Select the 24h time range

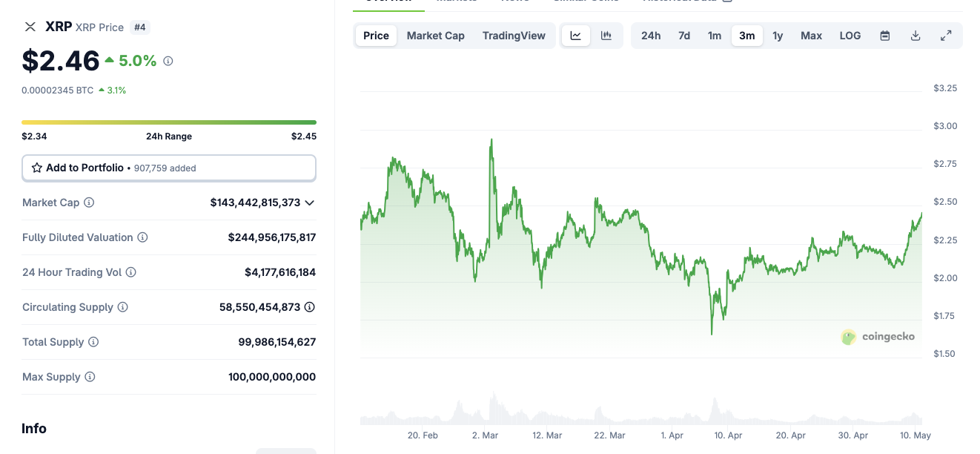coord(651,36)
